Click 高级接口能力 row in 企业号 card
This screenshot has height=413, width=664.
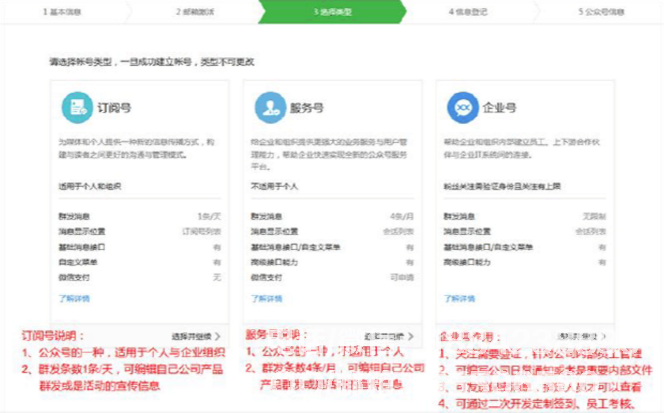point(525,262)
